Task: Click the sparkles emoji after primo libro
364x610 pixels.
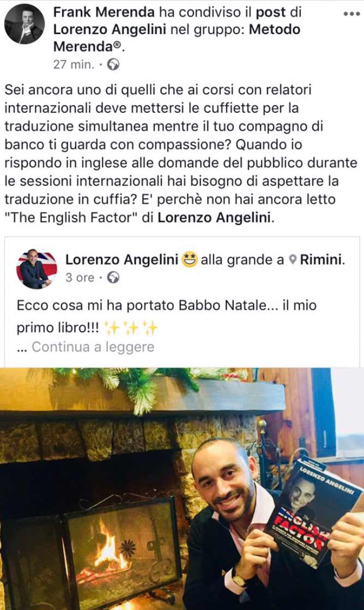Action: click(x=132, y=328)
